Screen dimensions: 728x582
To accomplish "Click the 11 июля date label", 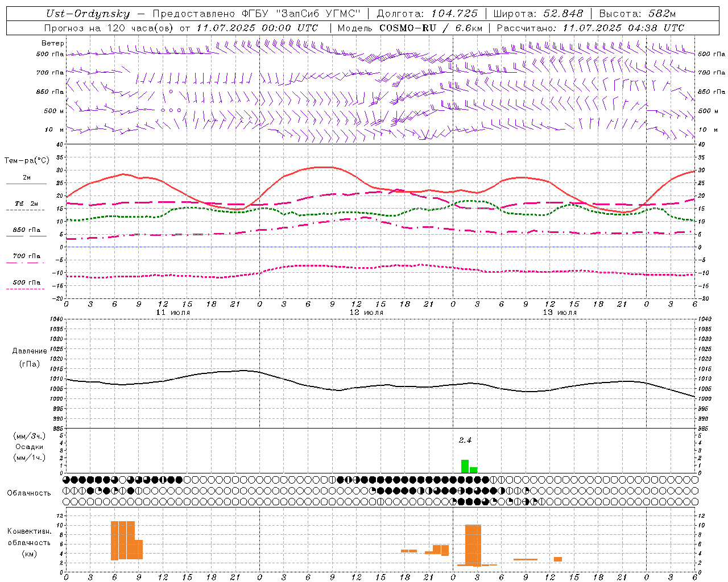I will 173,313.
